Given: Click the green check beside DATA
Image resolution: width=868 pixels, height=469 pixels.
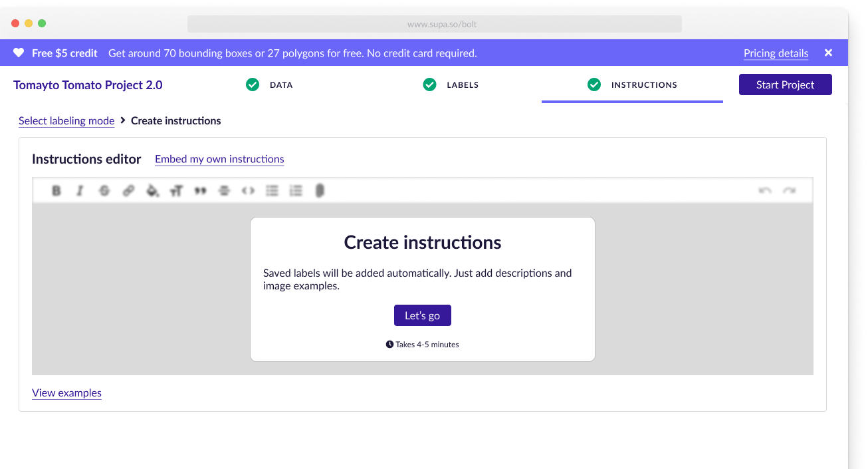Looking at the screenshot, I should [253, 84].
